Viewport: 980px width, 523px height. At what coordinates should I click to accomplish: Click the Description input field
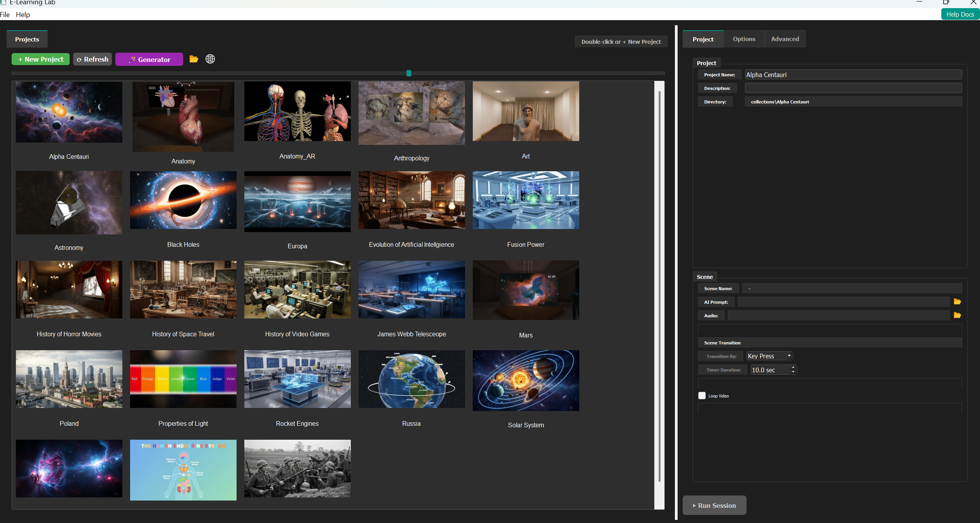pos(853,88)
